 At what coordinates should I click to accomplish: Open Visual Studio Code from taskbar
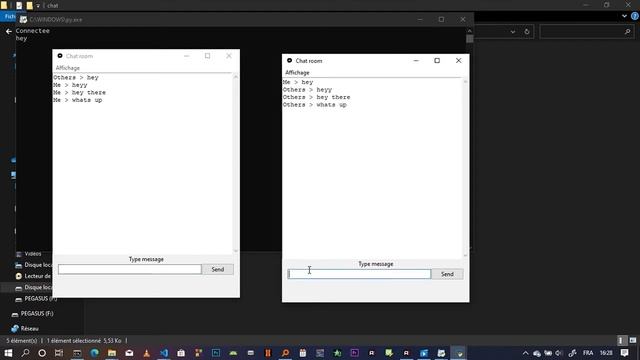tap(164, 353)
